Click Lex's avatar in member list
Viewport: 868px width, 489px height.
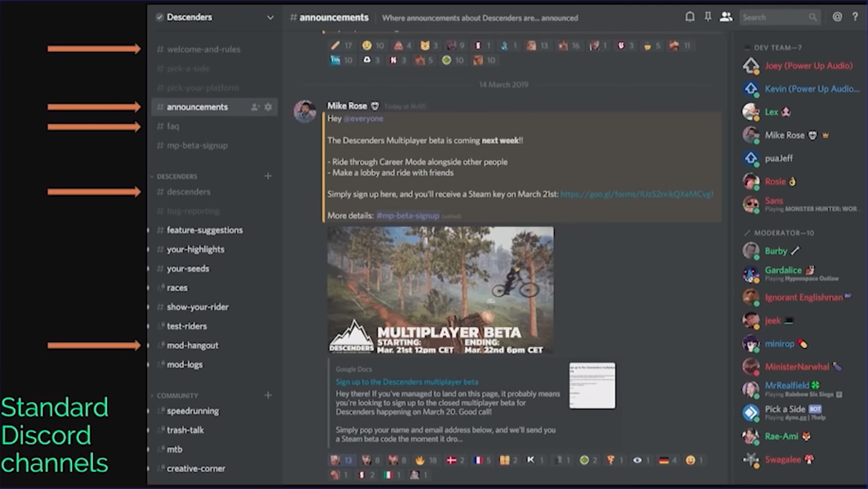point(751,112)
